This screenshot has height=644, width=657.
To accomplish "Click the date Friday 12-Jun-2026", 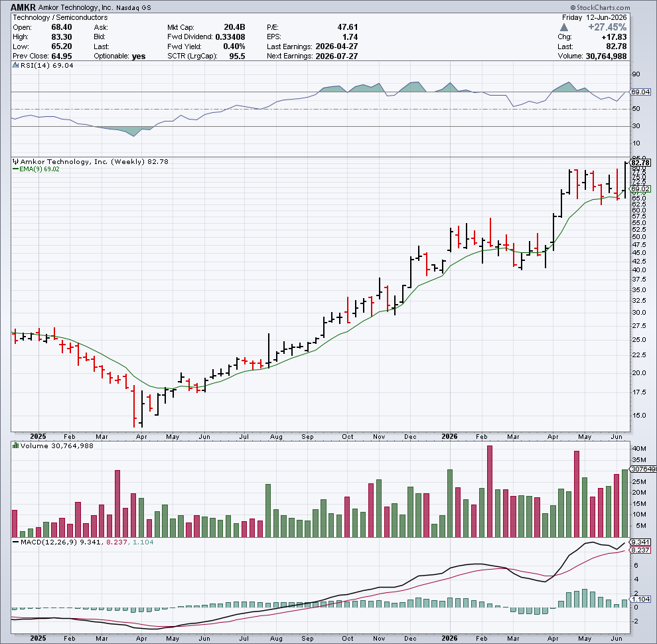I will pyautogui.click(x=594, y=17).
